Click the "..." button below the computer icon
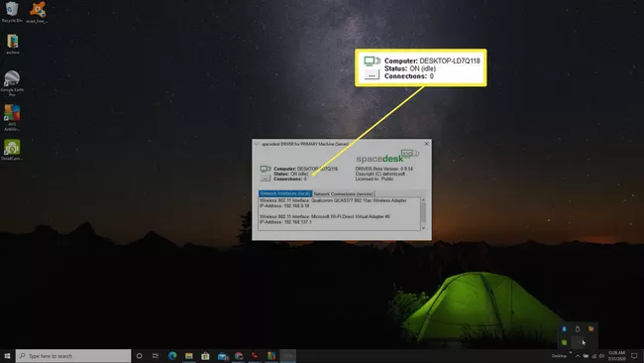 [266, 179]
